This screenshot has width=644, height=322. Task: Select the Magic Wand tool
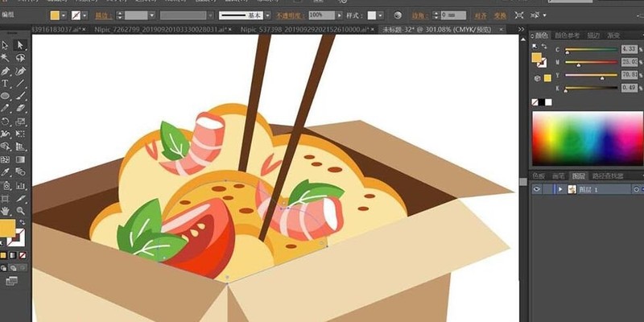(6, 58)
